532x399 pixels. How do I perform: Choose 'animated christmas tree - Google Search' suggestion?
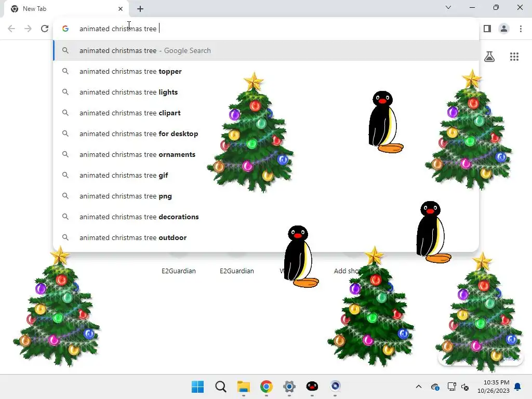tap(267, 50)
